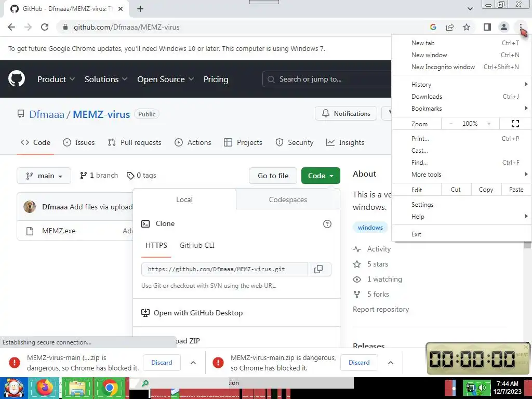
Task: Open the Bookmarks submenu
Action: pos(461,109)
